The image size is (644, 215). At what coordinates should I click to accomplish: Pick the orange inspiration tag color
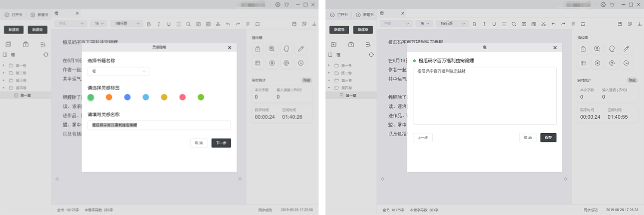[x=109, y=97]
